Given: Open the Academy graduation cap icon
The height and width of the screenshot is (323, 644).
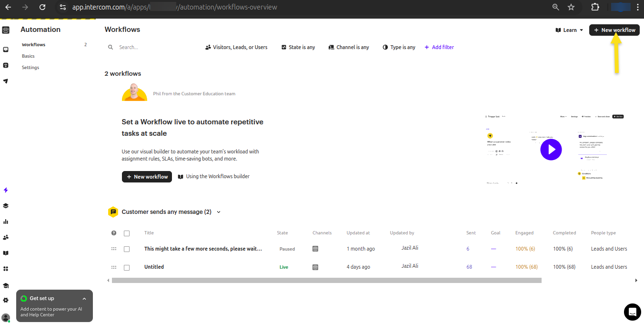Looking at the screenshot, I should tap(6, 286).
